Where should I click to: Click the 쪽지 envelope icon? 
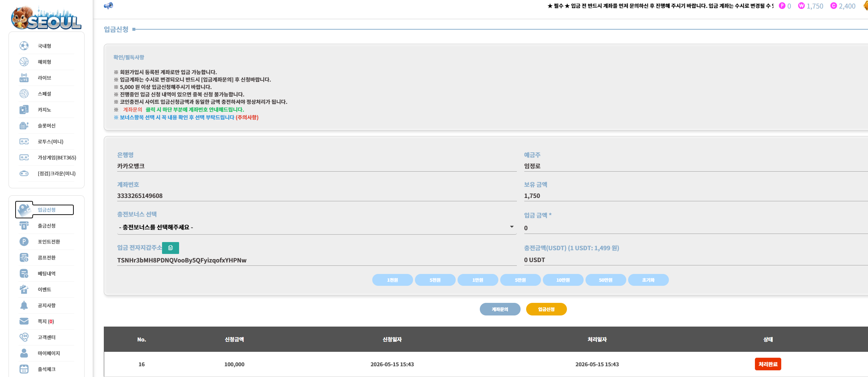[24, 321]
